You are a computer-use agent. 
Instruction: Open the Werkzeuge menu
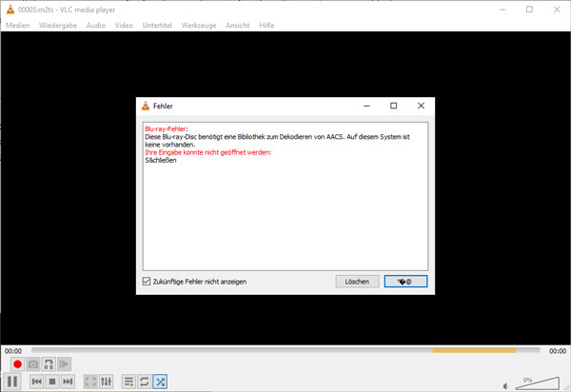tap(199, 25)
